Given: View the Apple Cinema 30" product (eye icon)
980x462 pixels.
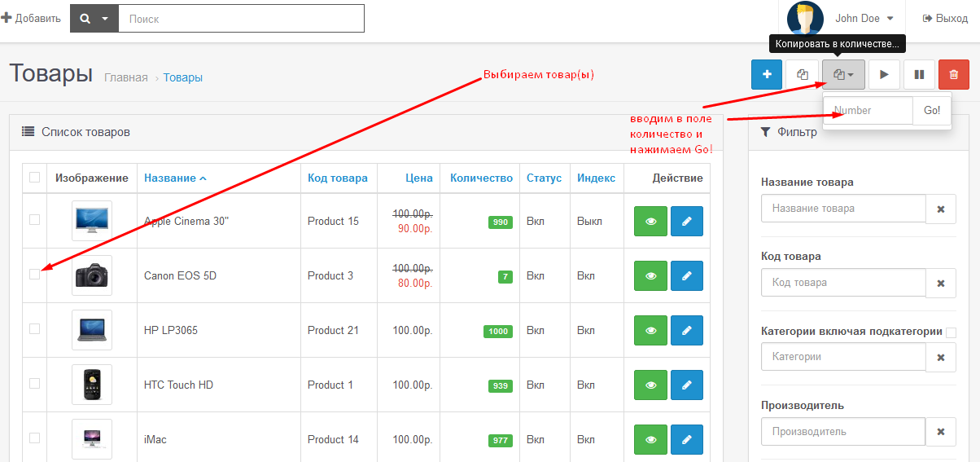Looking at the screenshot, I should 650,222.
